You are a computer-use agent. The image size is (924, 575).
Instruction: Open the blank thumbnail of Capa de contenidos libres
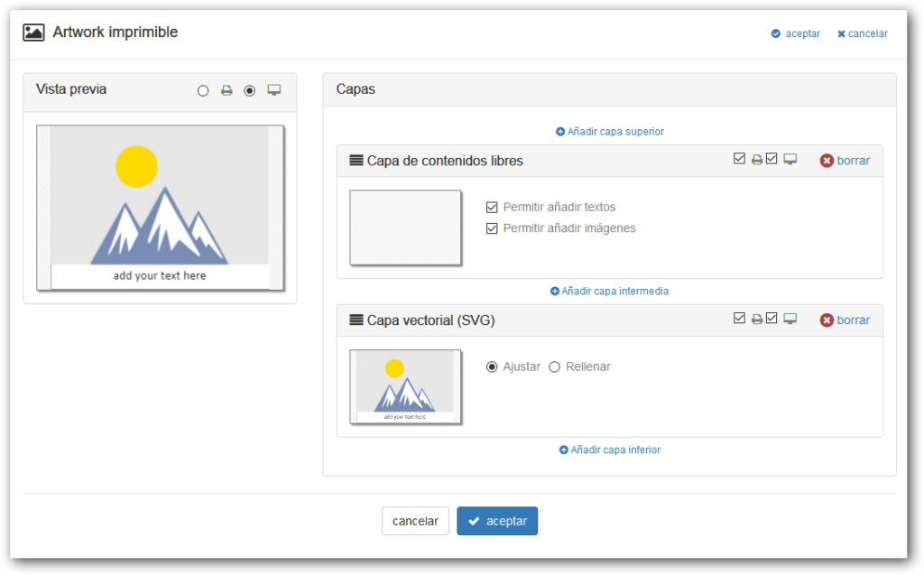click(405, 227)
